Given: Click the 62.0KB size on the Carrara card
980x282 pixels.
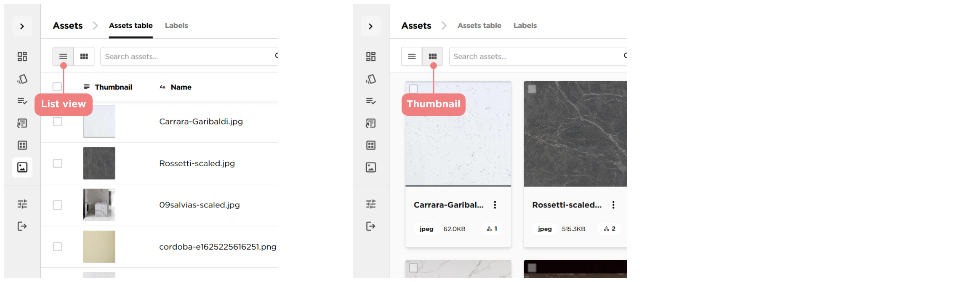Looking at the screenshot, I should 454,229.
